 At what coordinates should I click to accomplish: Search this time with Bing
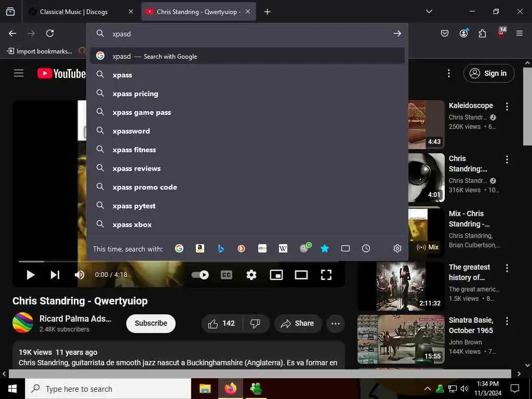(220, 249)
